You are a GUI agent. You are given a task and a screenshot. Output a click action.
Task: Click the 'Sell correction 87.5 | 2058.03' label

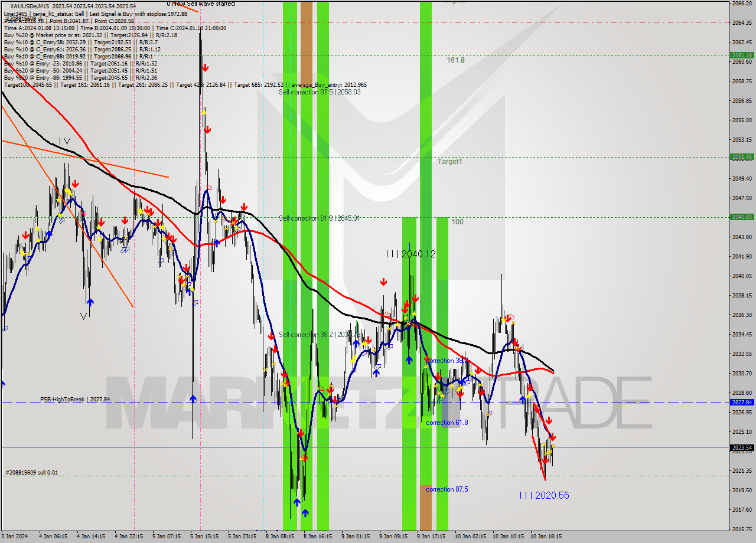click(x=320, y=92)
